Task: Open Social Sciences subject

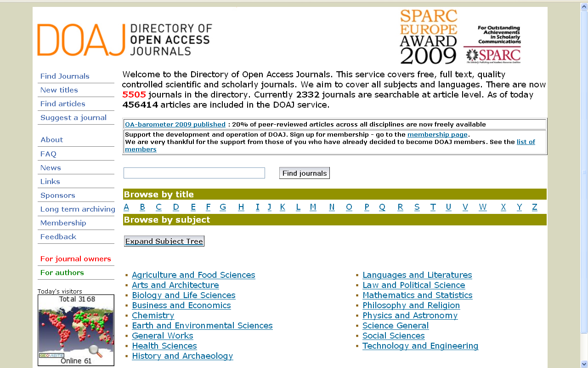Action: tap(394, 336)
